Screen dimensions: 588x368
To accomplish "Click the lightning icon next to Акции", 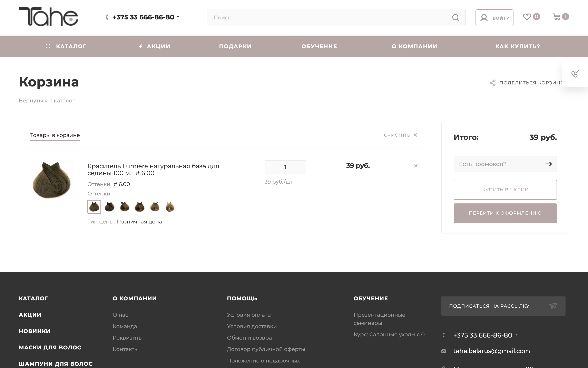I will [x=141, y=46].
